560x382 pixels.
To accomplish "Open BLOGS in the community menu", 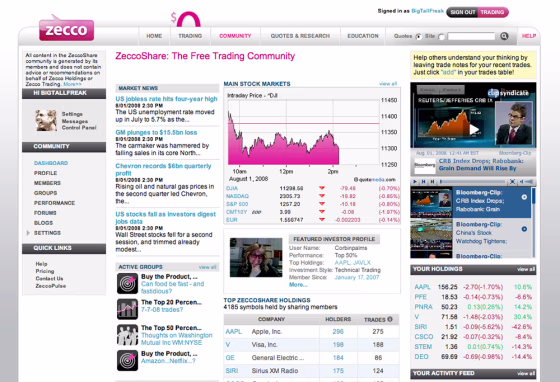I will point(43,223).
